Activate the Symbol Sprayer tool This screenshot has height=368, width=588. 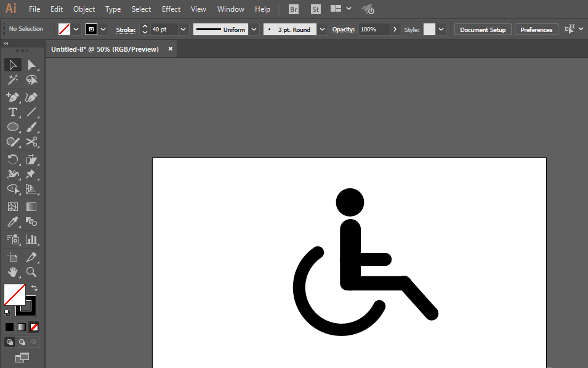[x=13, y=239]
